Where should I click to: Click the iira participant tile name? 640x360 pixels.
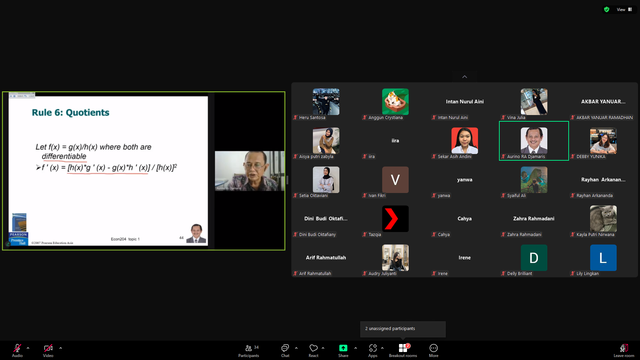(x=395, y=141)
